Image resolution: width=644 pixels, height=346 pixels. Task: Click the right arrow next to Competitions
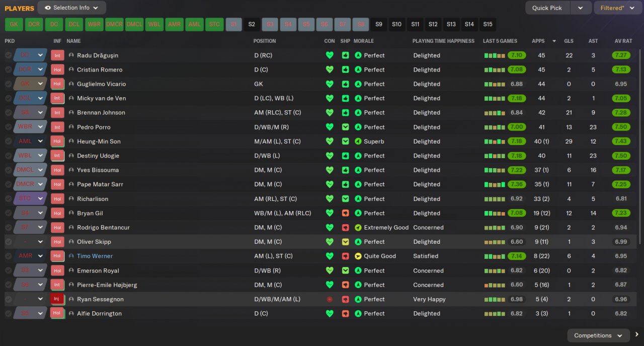coord(637,334)
